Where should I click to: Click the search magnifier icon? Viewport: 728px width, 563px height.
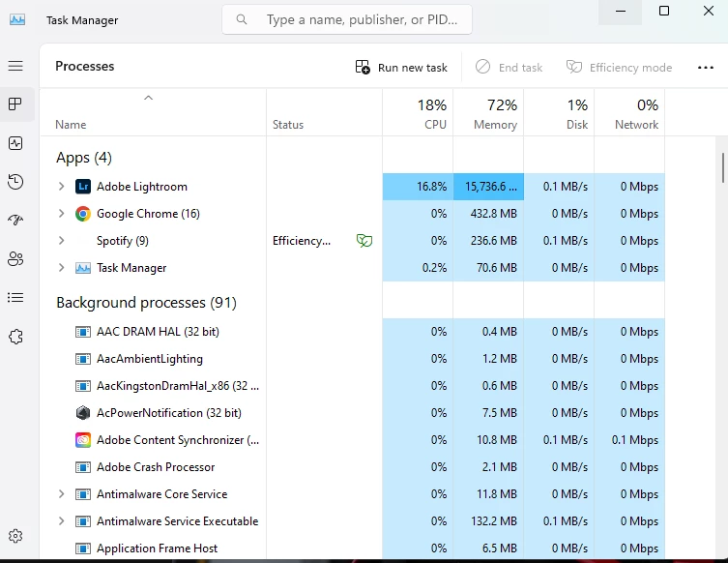242,19
